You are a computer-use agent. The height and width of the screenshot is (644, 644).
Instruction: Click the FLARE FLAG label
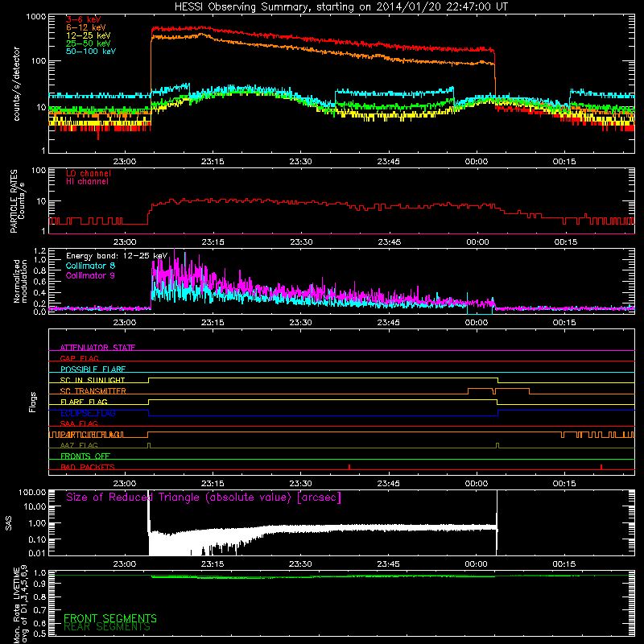[x=84, y=402]
